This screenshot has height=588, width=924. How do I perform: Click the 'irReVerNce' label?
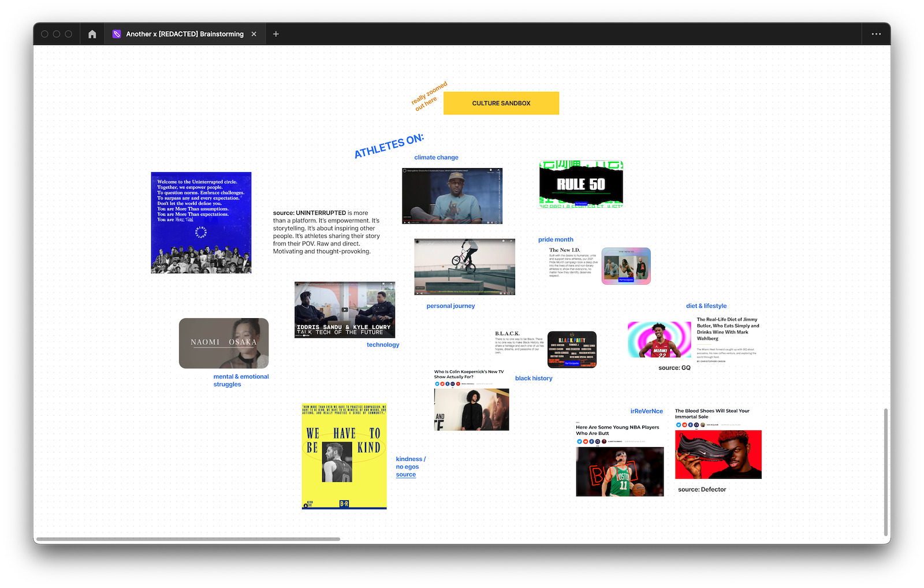(x=647, y=411)
